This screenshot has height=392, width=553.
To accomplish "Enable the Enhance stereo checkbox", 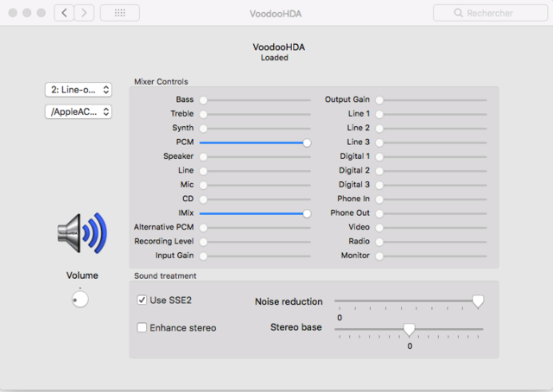I will tap(142, 327).
